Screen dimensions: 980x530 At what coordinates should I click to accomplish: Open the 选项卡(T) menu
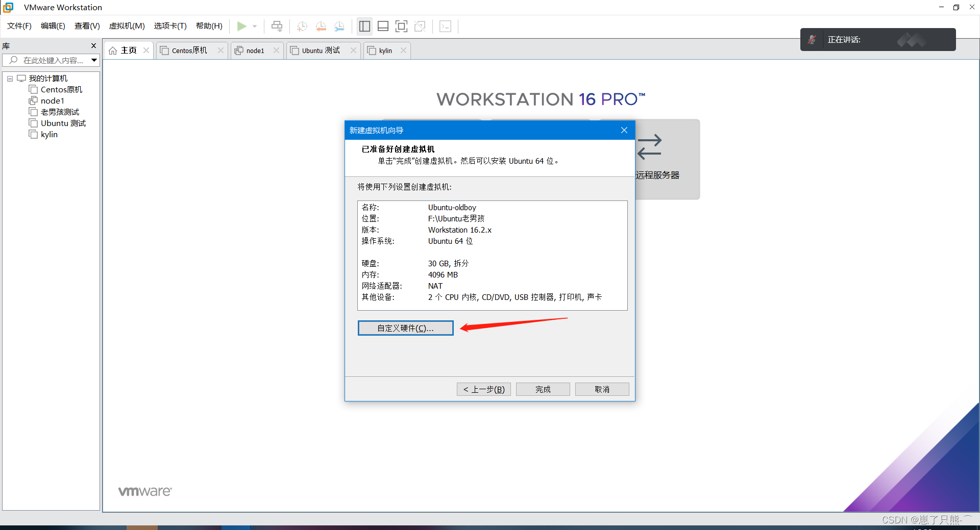point(170,26)
